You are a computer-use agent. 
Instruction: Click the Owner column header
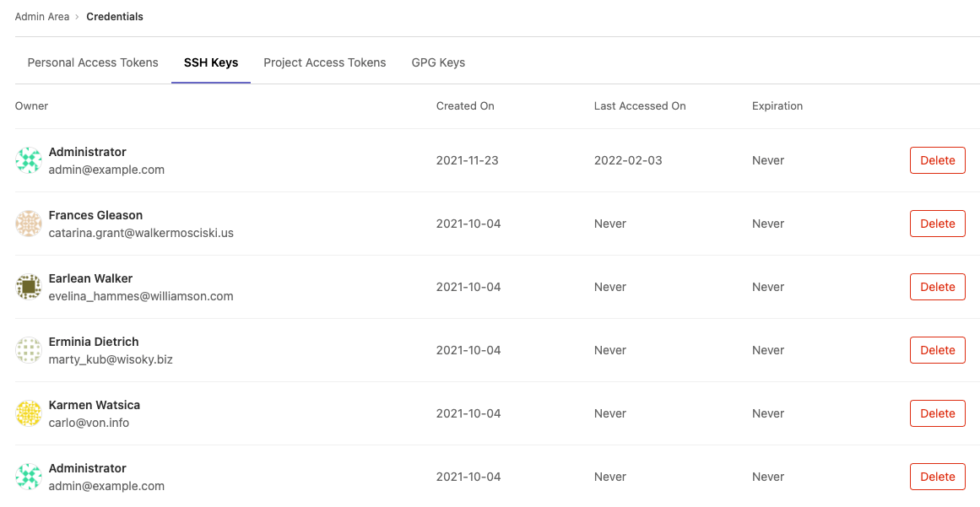(31, 106)
